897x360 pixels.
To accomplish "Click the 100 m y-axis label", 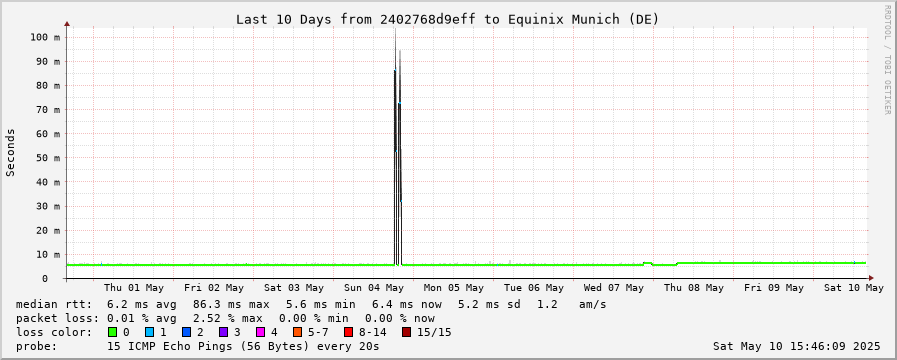I will (x=45, y=37).
